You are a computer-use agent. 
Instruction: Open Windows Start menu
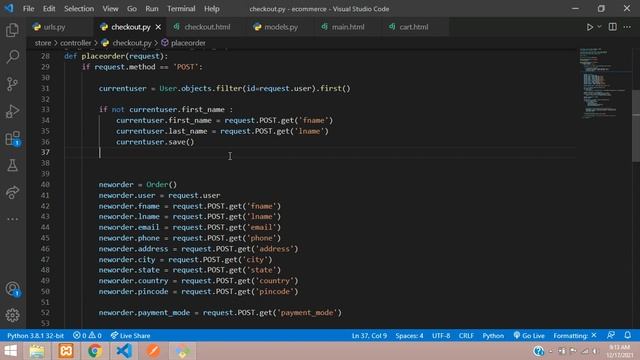[x=11, y=351]
